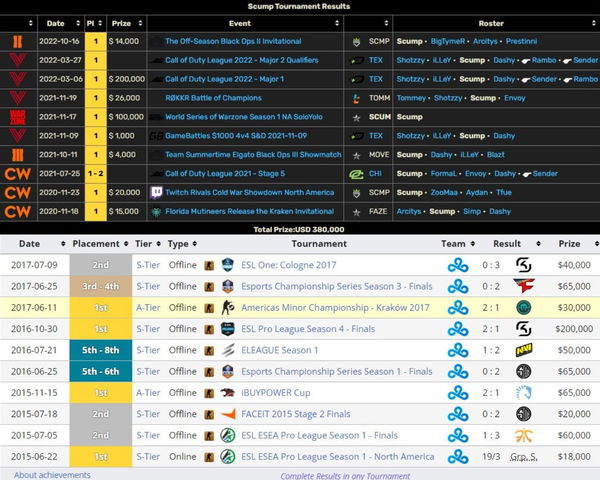The height and width of the screenshot is (480, 600).
Task: Open Florida Mutineers Release the Kraken Invitational
Action: tap(249, 211)
